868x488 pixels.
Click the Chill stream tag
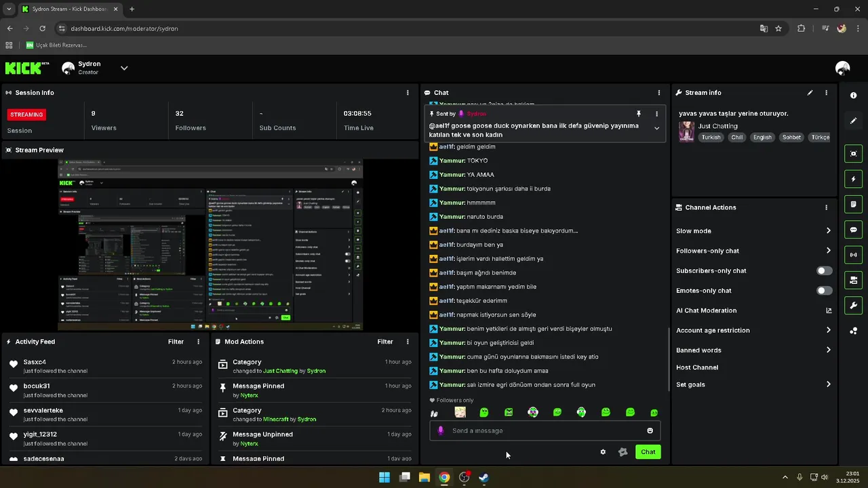(736, 137)
